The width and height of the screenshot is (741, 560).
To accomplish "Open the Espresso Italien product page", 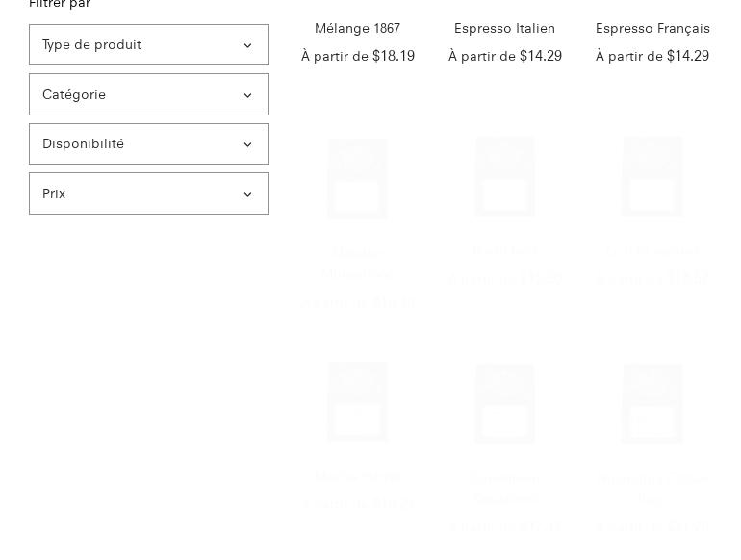I will [x=504, y=28].
